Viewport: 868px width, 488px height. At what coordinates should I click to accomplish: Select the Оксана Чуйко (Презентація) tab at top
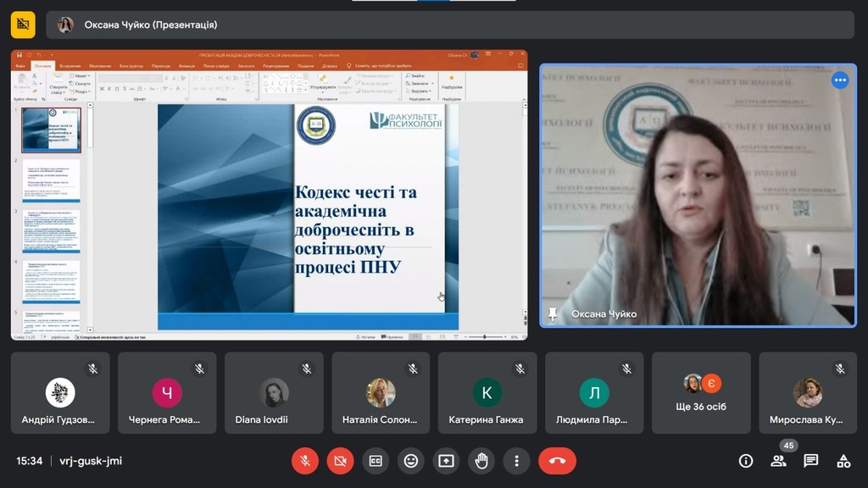[151, 25]
